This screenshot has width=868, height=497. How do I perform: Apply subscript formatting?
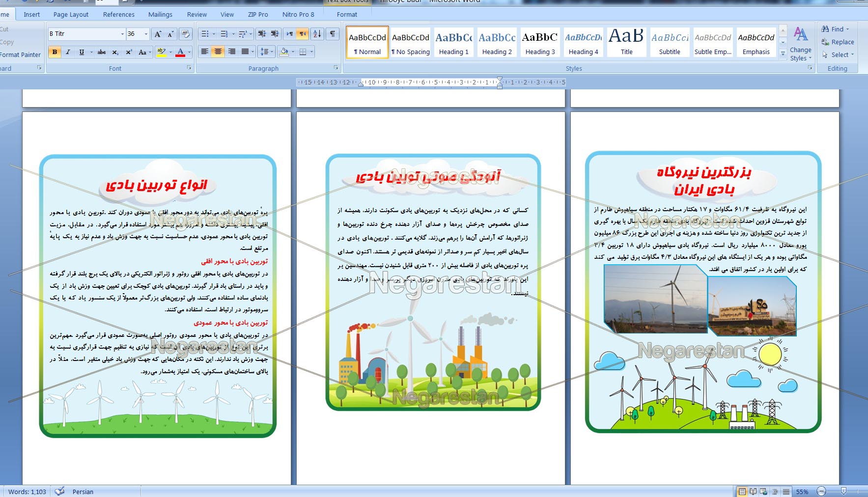click(115, 52)
